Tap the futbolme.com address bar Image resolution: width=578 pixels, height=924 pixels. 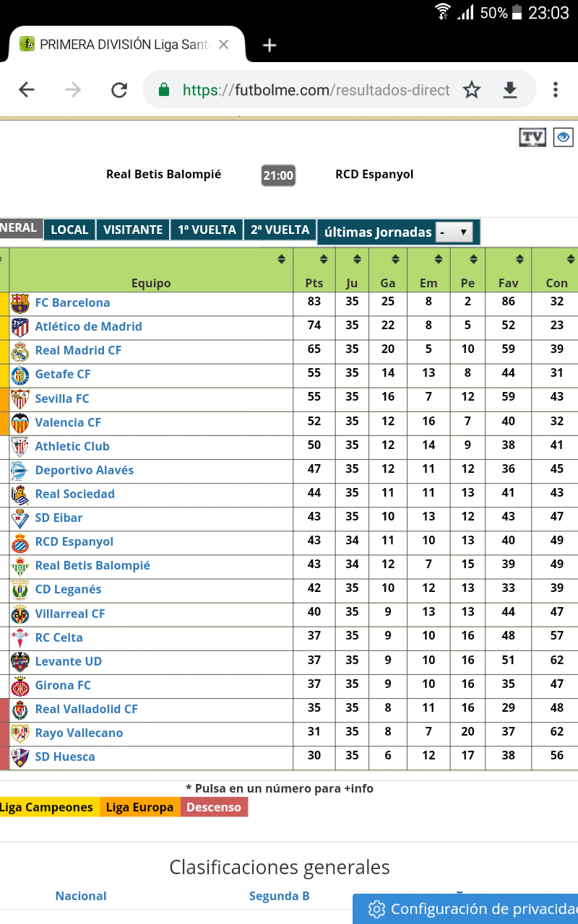316,90
